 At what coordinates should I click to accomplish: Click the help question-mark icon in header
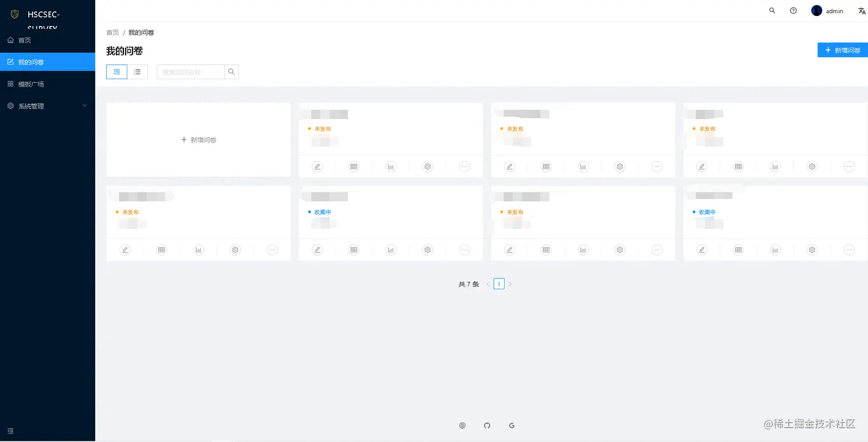pos(793,11)
